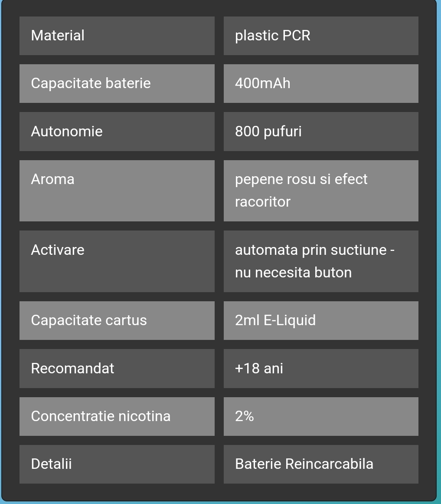Click the Material label cell
The width and height of the screenshot is (441, 504).
(117, 36)
